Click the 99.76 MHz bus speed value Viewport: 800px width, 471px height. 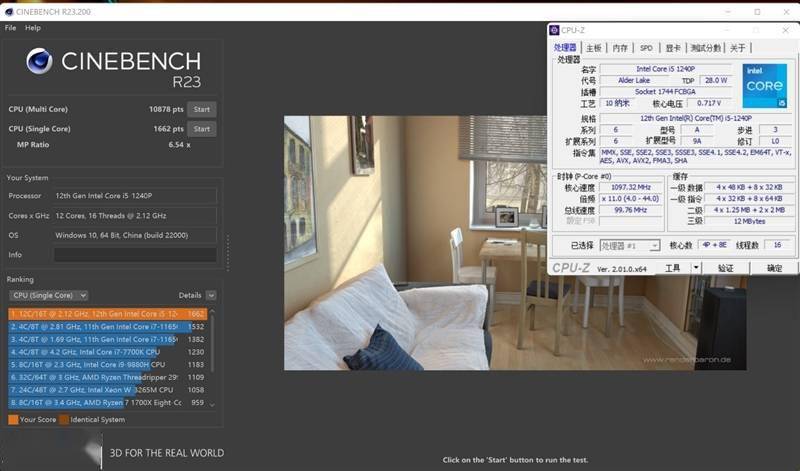click(x=631, y=210)
